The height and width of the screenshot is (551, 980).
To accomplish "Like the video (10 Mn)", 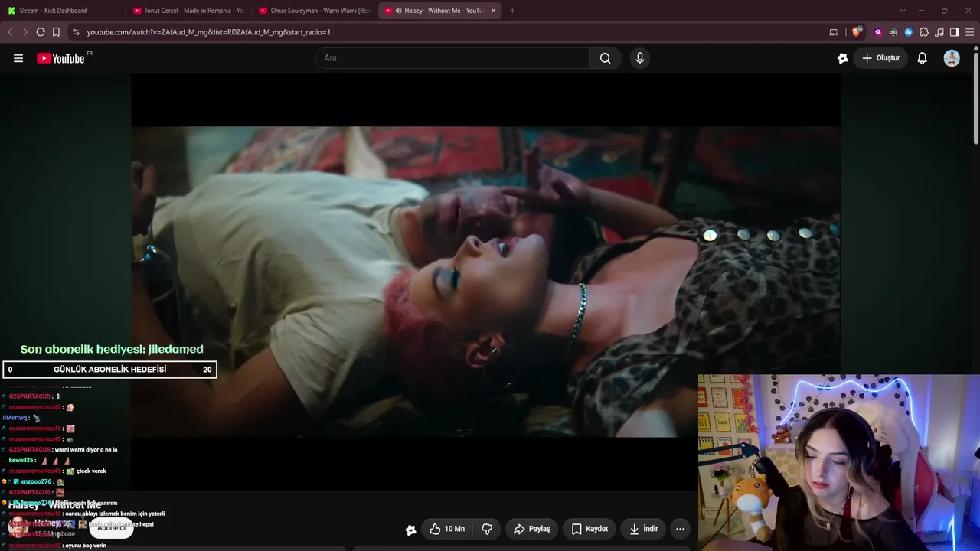I will click(x=447, y=529).
